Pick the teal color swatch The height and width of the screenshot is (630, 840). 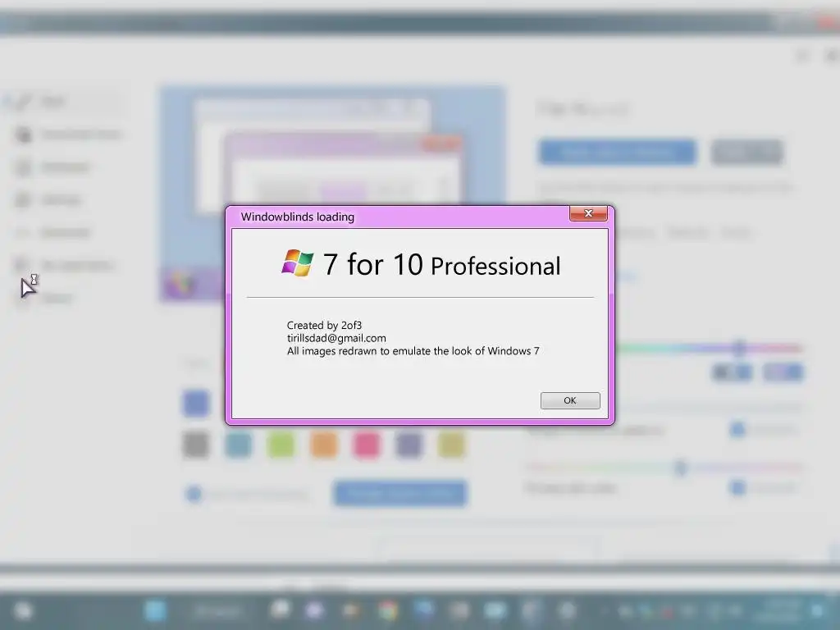click(239, 445)
